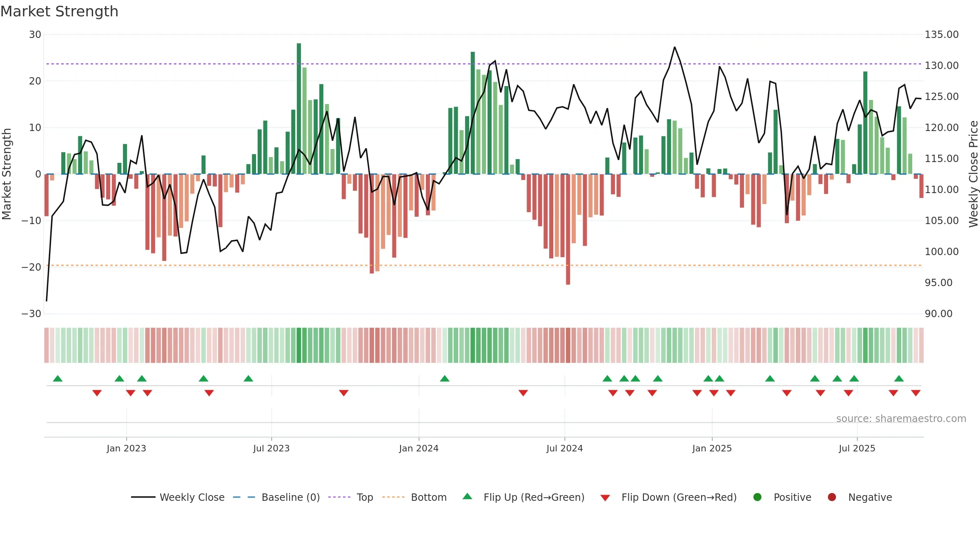Click the Jul 2025 date label
This screenshot has width=980, height=551.
(x=857, y=449)
